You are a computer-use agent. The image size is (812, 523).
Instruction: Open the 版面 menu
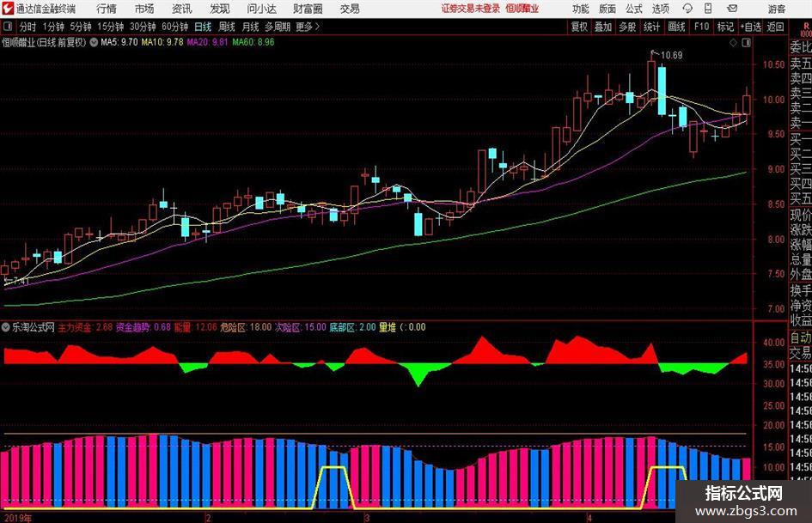point(607,9)
